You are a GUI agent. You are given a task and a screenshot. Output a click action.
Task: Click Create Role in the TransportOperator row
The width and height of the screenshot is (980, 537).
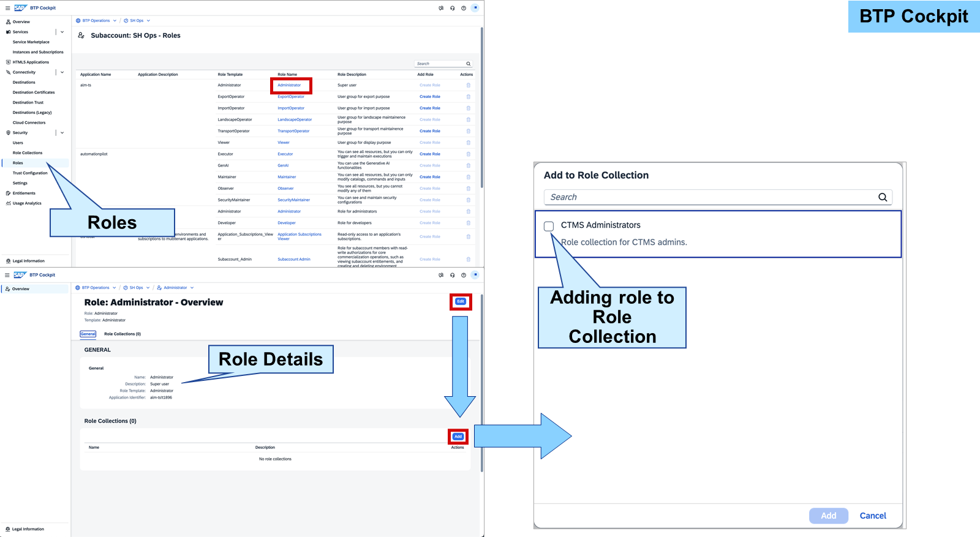pyautogui.click(x=430, y=131)
